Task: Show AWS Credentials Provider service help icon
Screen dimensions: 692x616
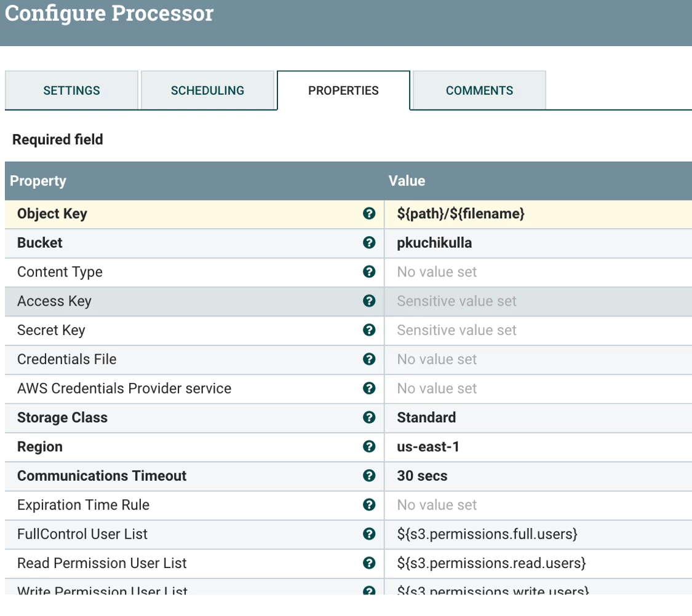Action: [369, 389]
